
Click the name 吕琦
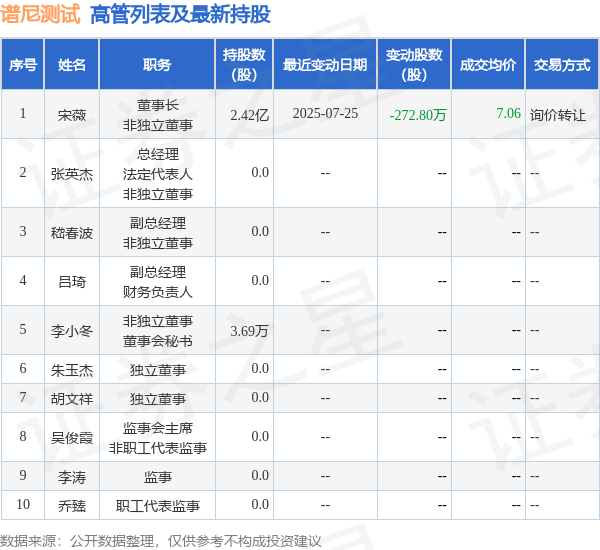[x=72, y=282]
